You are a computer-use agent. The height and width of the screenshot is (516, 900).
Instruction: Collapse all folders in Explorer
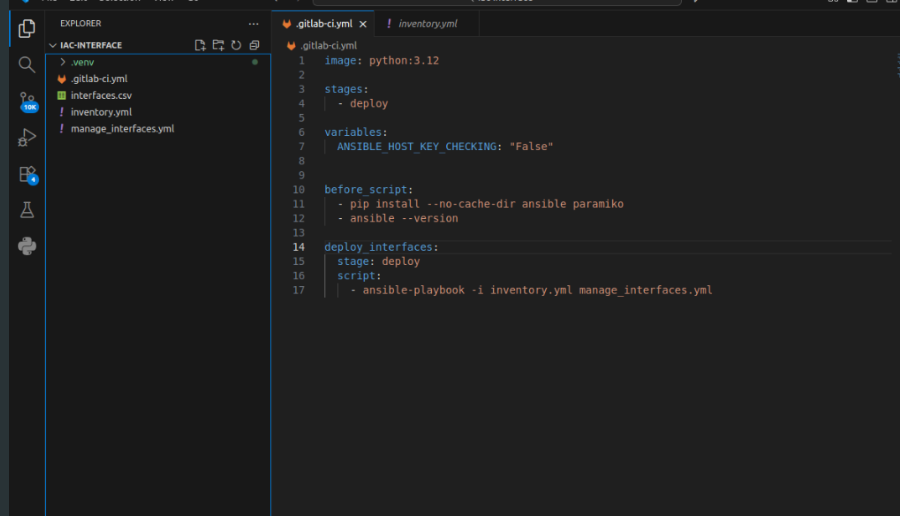point(254,45)
